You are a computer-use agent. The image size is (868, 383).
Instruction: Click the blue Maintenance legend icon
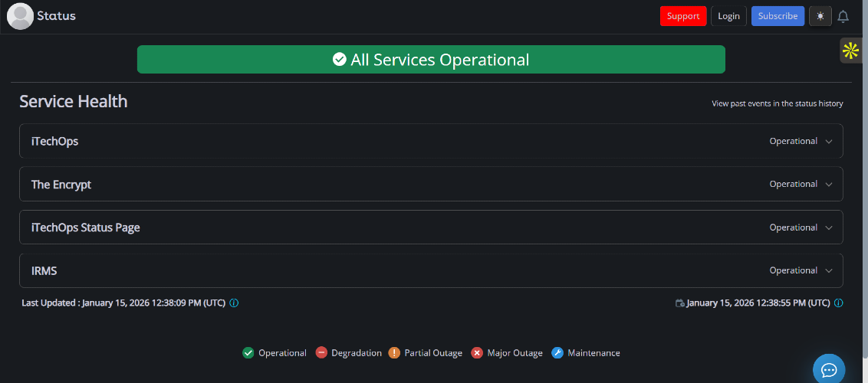[x=558, y=353]
